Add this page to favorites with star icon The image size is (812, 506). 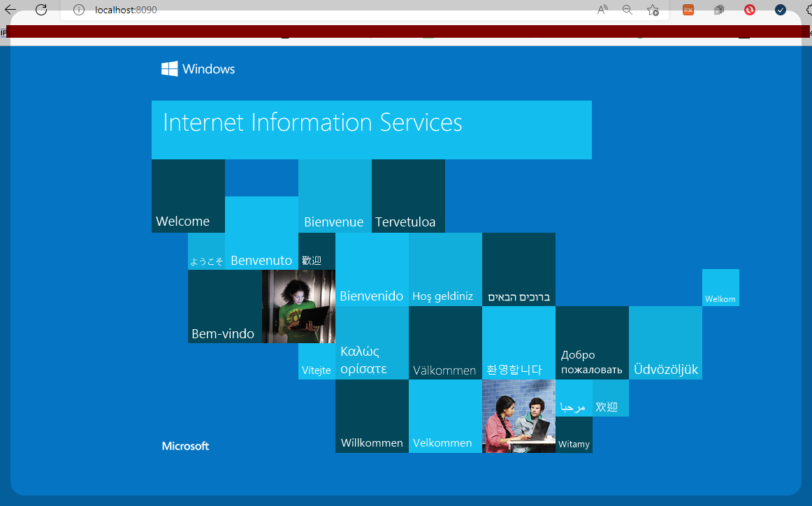coord(653,10)
